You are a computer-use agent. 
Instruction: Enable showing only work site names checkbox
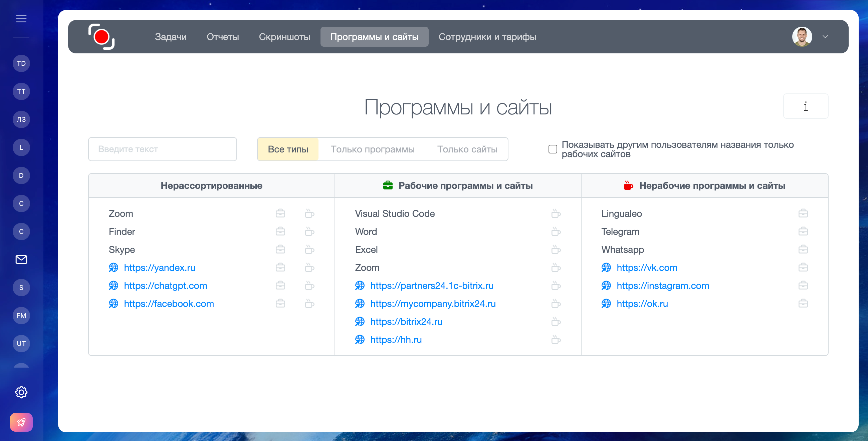tap(553, 149)
